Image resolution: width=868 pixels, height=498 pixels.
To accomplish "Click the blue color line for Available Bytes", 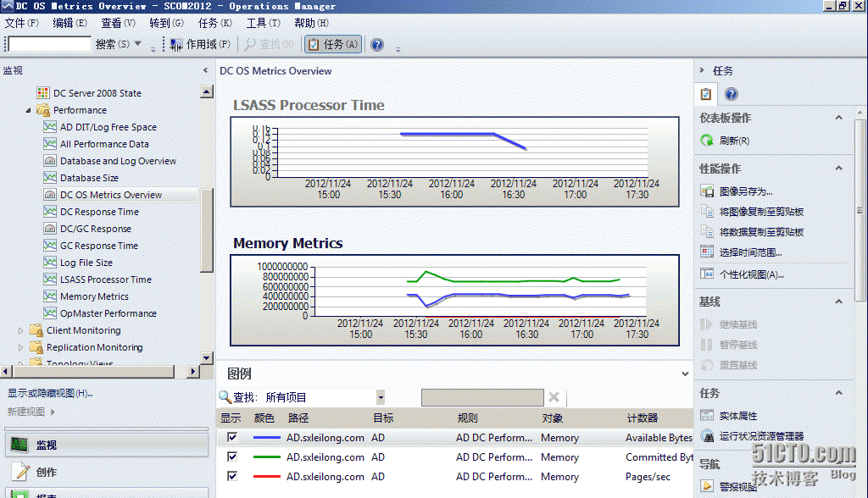I will 266,438.
